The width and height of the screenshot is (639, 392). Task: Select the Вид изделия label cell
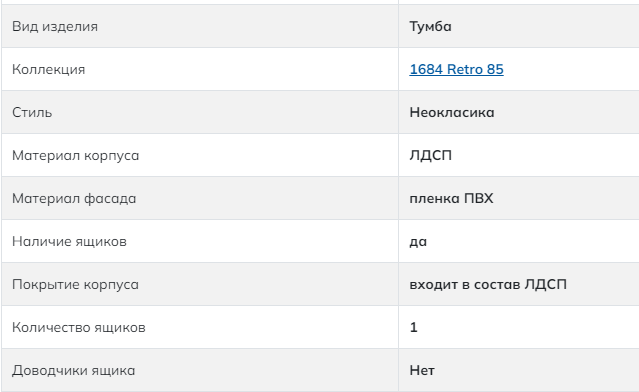[x=200, y=26]
